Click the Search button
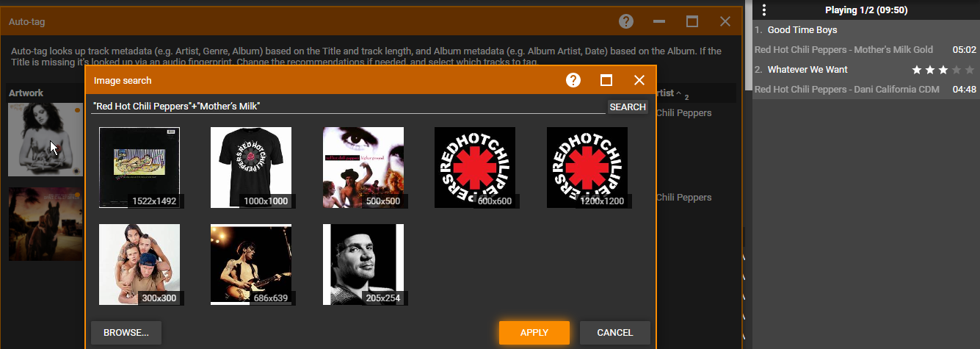980x349 pixels. coord(628,107)
